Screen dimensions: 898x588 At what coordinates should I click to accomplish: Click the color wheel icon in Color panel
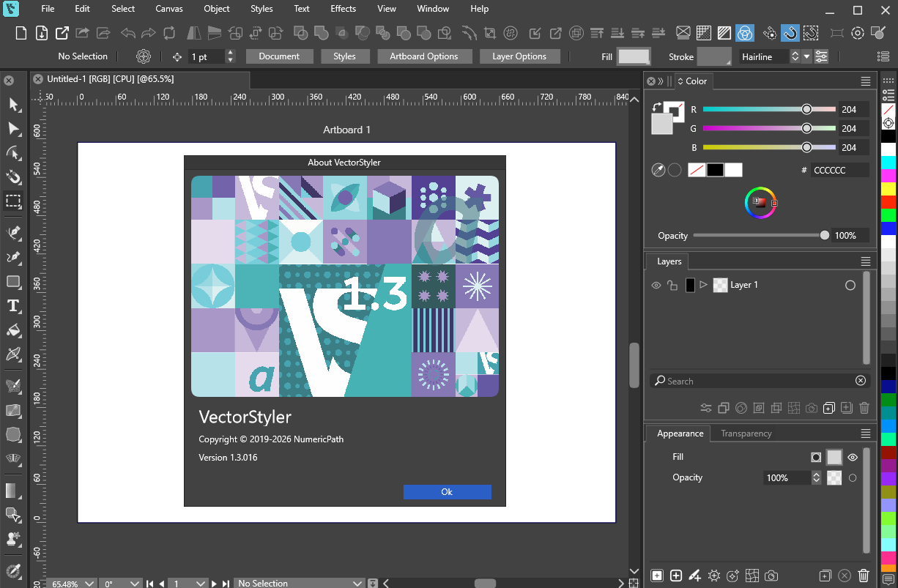pyautogui.click(x=760, y=202)
